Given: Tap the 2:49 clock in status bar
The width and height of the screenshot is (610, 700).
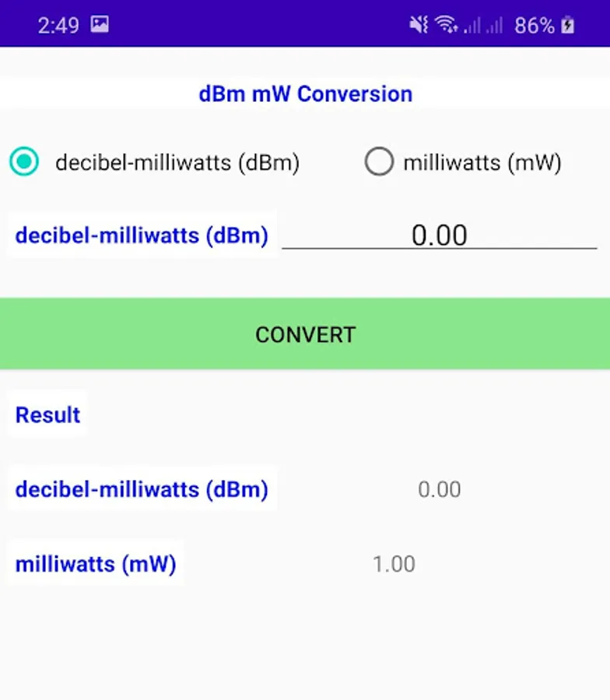Looking at the screenshot, I should (58, 26).
